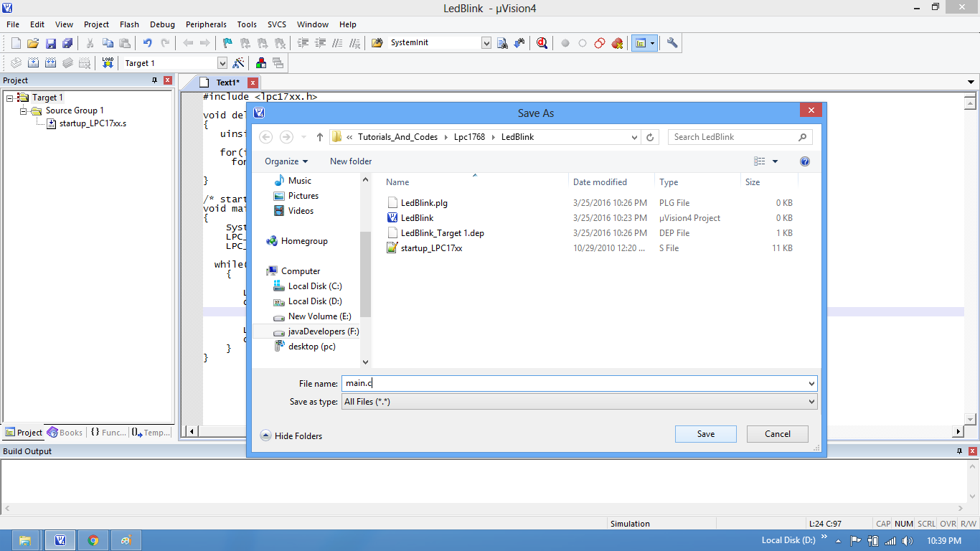Click the Copy toolbar icon
Image resolution: width=980 pixels, height=551 pixels.
coord(108,43)
